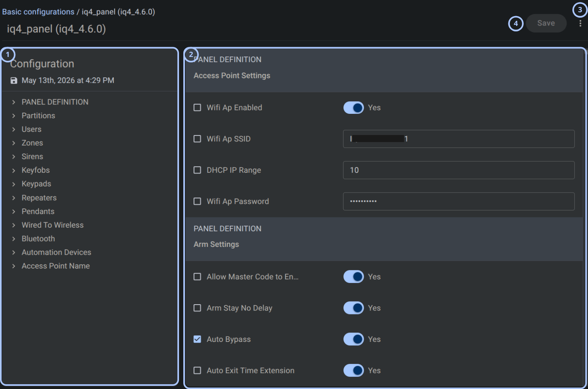The height and width of the screenshot is (389, 588).
Task: Expand the Zones chevron
Action: pos(14,143)
